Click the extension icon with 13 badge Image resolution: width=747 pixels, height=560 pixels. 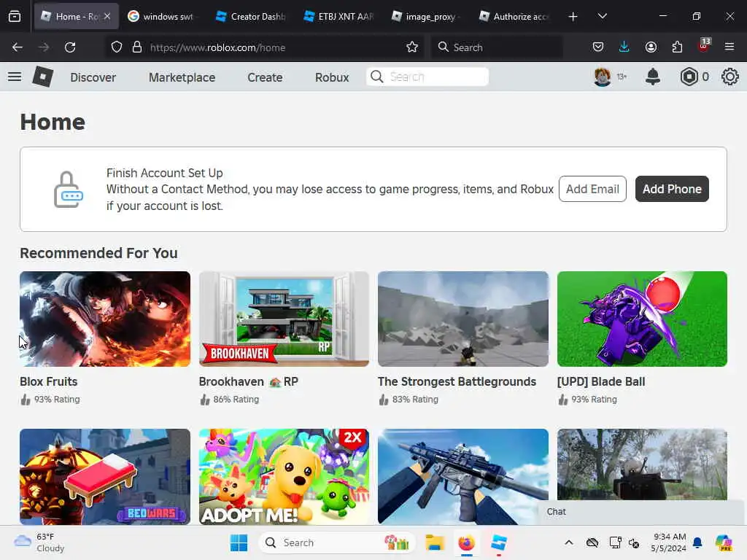point(704,46)
